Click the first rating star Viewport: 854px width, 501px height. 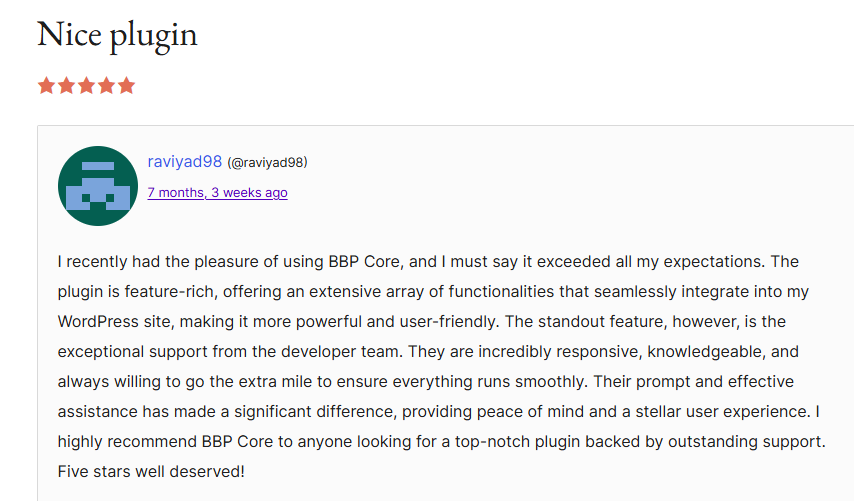click(x=46, y=85)
